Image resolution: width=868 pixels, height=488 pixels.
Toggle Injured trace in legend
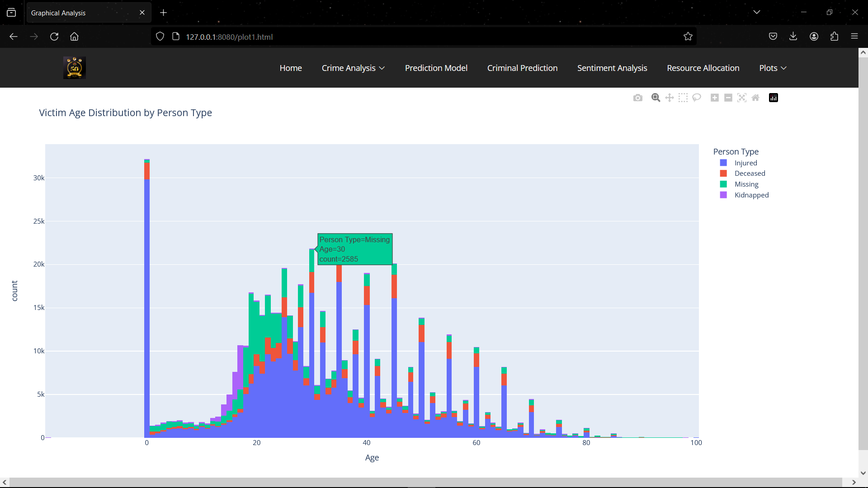(745, 163)
